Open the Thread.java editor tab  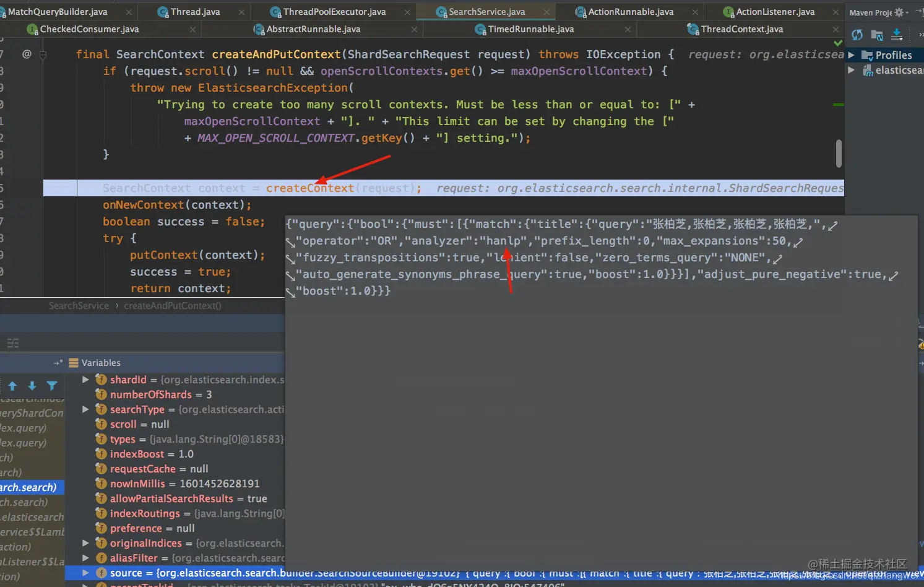195,12
